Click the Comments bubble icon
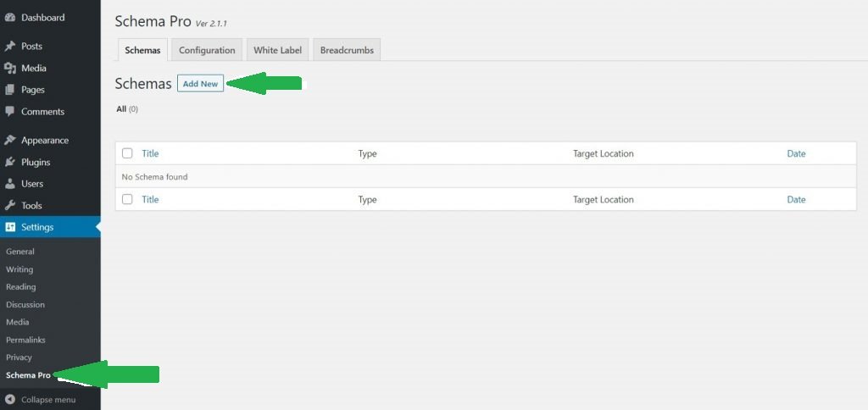 pos(9,111)
